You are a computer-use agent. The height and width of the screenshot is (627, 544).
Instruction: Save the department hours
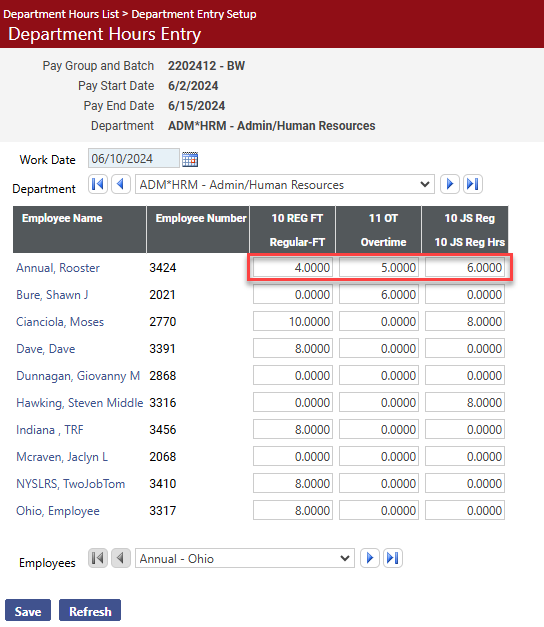[x=28, y=610]
